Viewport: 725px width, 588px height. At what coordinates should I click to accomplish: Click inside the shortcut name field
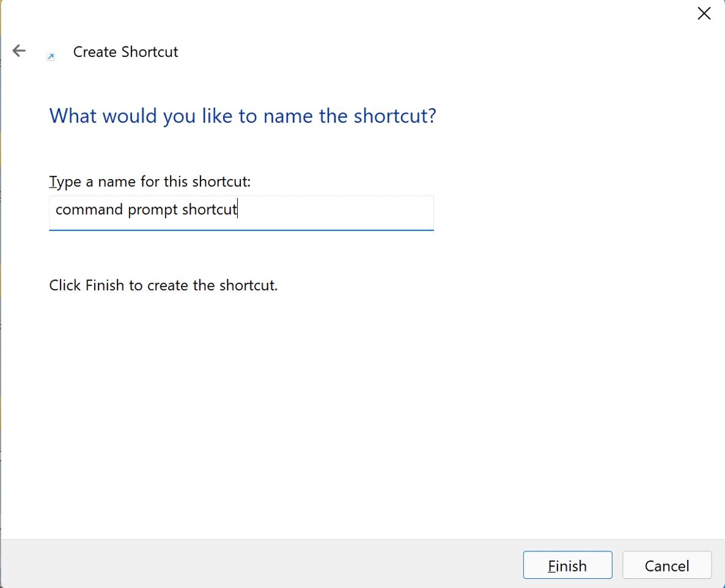(x=241, y=212)
